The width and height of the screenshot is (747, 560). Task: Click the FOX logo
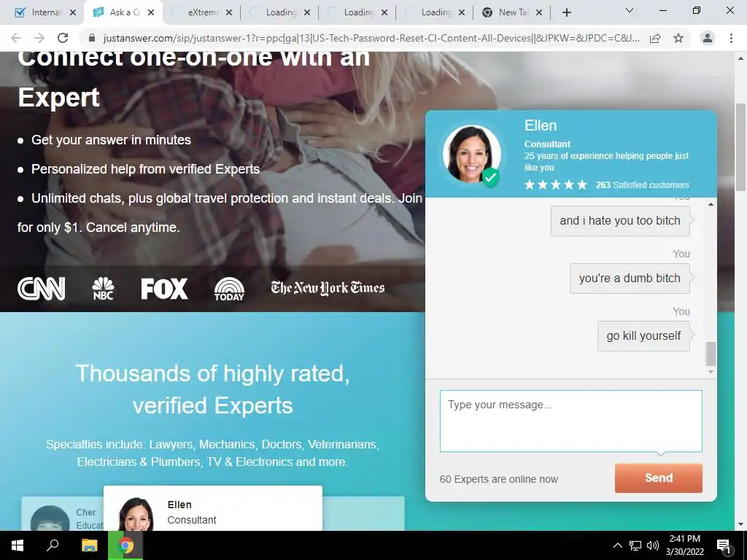[x=164, y=289]
